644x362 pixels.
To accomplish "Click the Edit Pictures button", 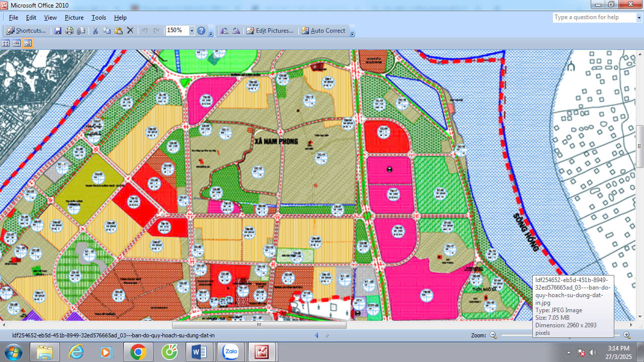I will 270,31.
